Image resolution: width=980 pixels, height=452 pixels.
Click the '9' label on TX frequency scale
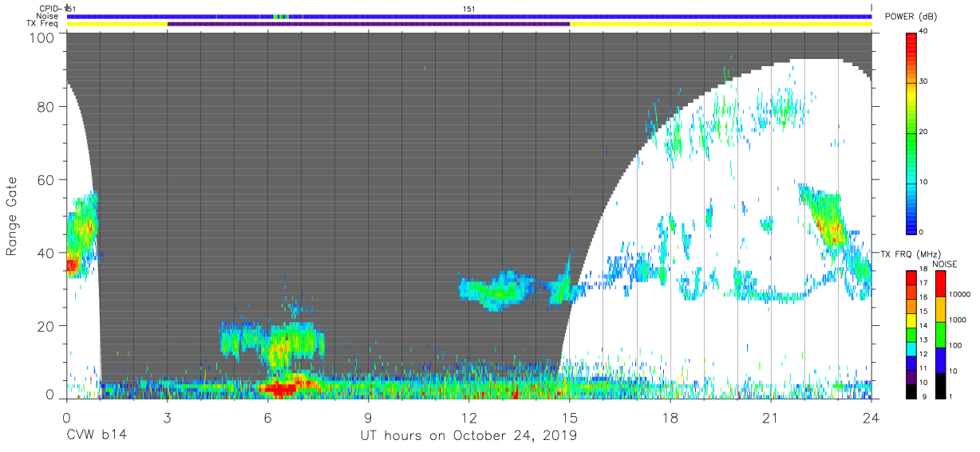[923, 396]
